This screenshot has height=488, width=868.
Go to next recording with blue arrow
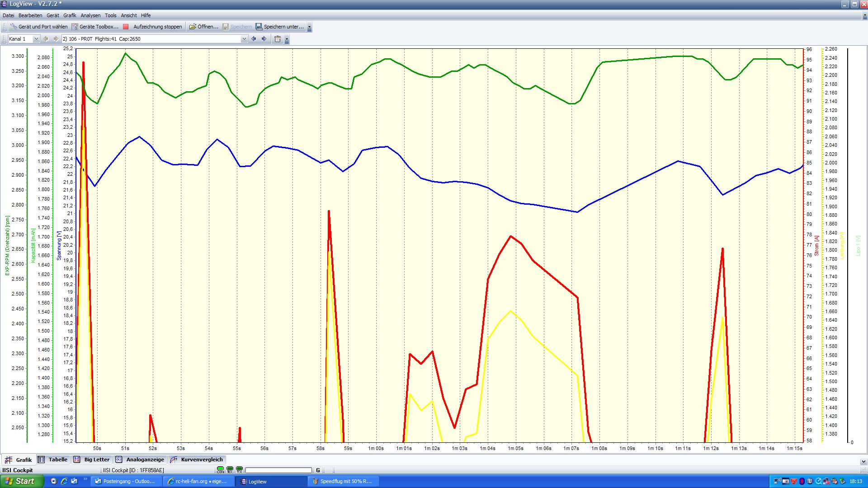click(264, 39)
